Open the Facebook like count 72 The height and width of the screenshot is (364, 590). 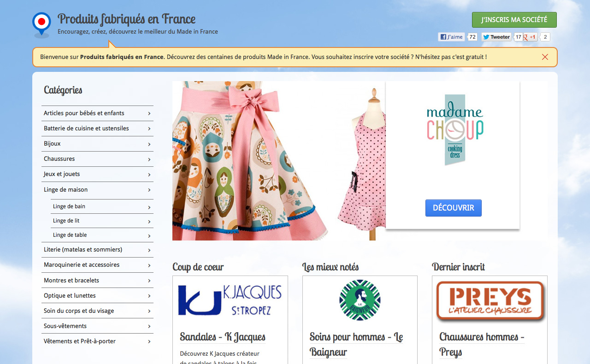coord(472,37)
